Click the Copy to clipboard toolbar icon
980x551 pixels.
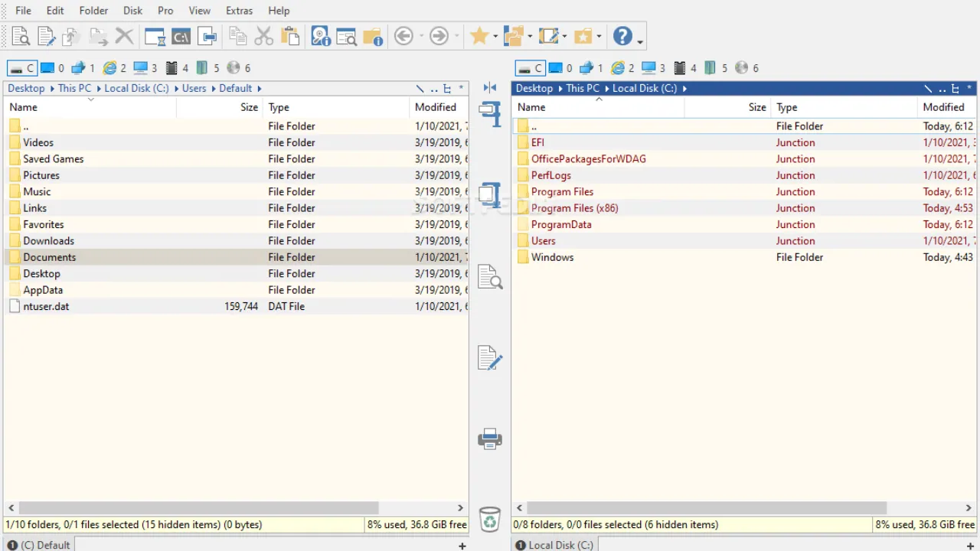238,36
